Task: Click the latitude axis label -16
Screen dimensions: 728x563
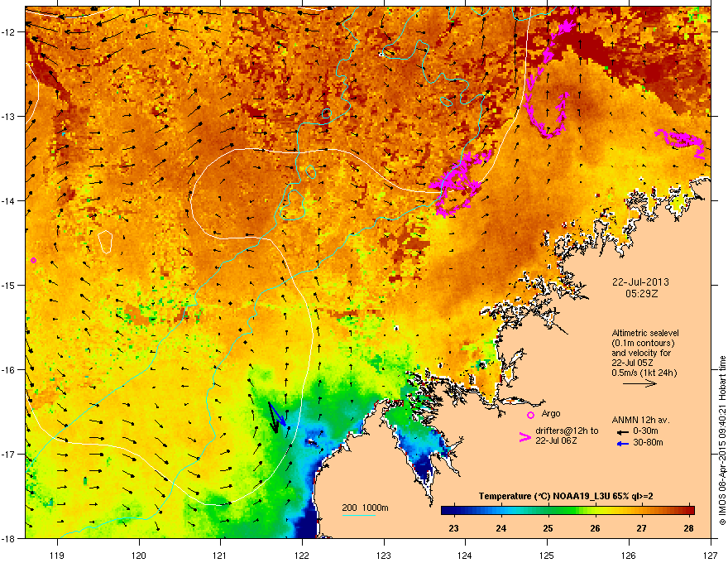Action: coord(9,369)
